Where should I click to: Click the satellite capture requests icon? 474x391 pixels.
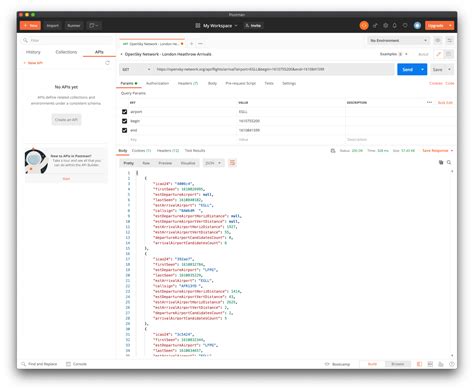click(375, 26)
